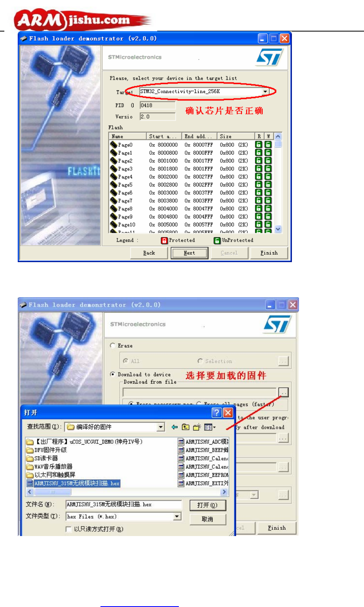Click the green UnProtected legend lock icon
The height and width of the screenshot is (607, 364).
tap(217, 240)
